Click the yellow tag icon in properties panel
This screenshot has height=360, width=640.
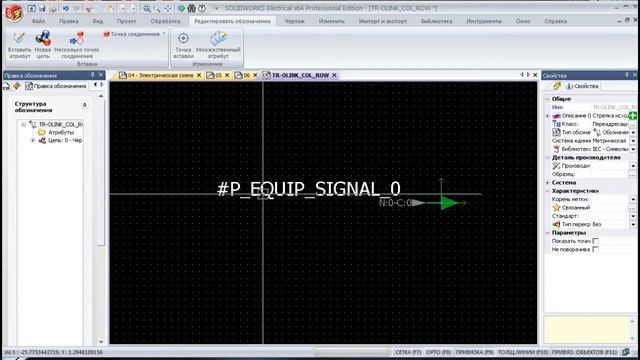[557, 86]
